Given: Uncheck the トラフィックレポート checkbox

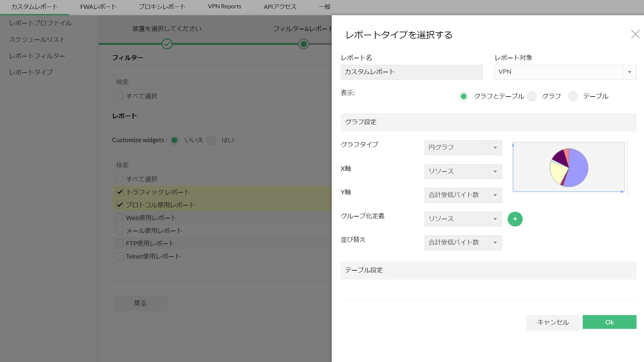Looking at the screenshot, I should [x=120, y=192].
